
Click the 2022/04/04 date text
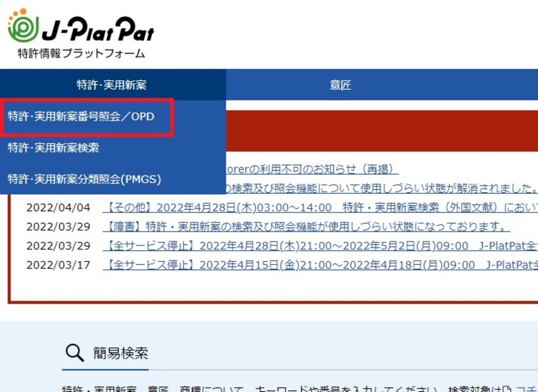click(x=58, y=207)
